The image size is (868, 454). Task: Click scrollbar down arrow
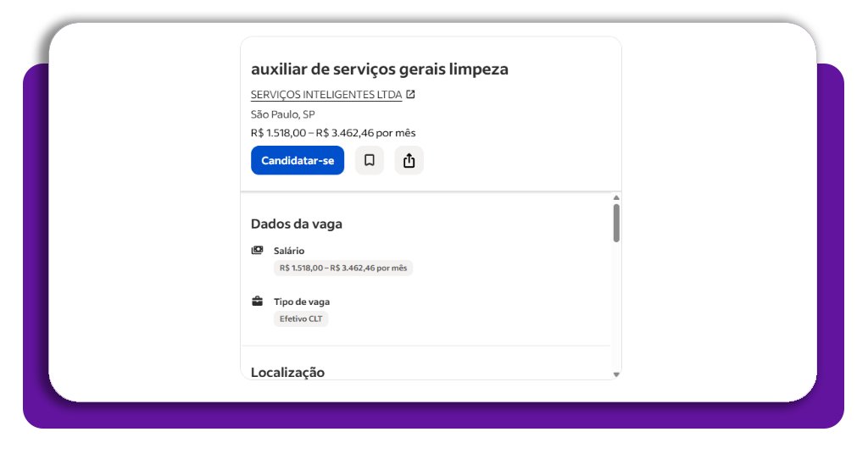616,374
